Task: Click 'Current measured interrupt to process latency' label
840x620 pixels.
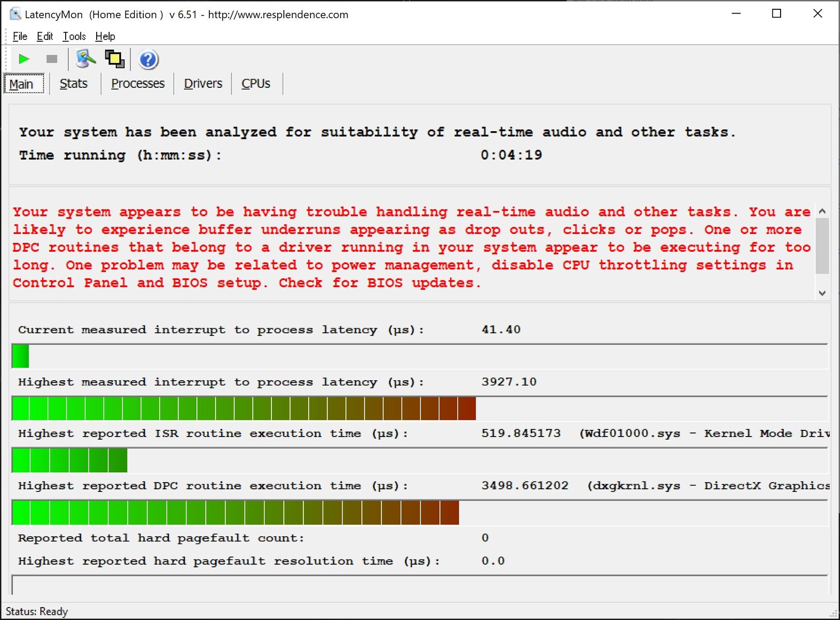Action: pyautogui.click(x=221, y=330)
